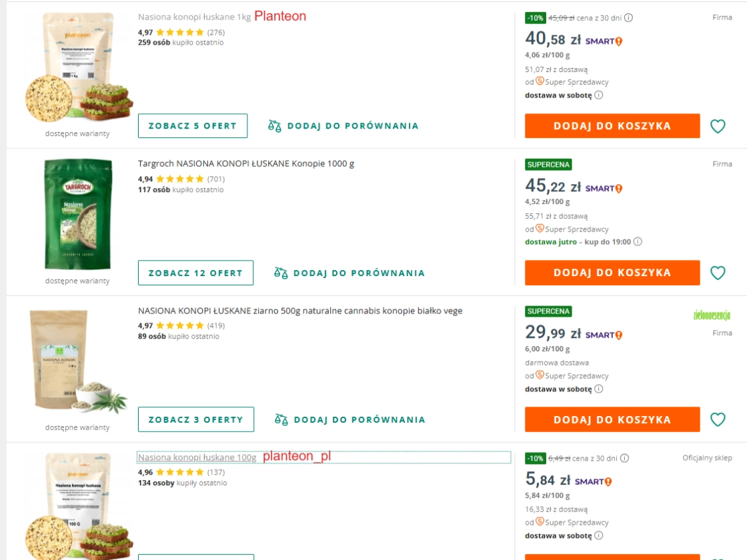The image size is (747, 560).
Task: Add Planteon 1kg seeds to comparison
Action: (x=343, y=126)
